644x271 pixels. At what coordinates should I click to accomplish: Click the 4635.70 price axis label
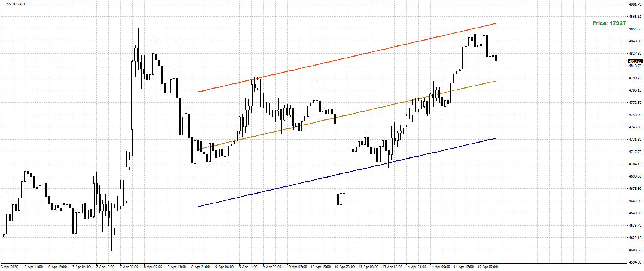(635, 226)
